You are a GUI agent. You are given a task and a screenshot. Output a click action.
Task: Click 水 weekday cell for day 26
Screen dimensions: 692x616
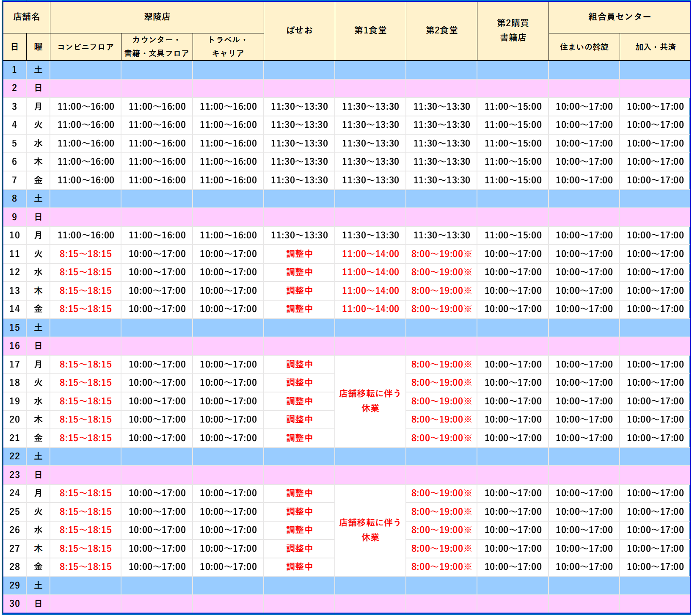point(38,530)
